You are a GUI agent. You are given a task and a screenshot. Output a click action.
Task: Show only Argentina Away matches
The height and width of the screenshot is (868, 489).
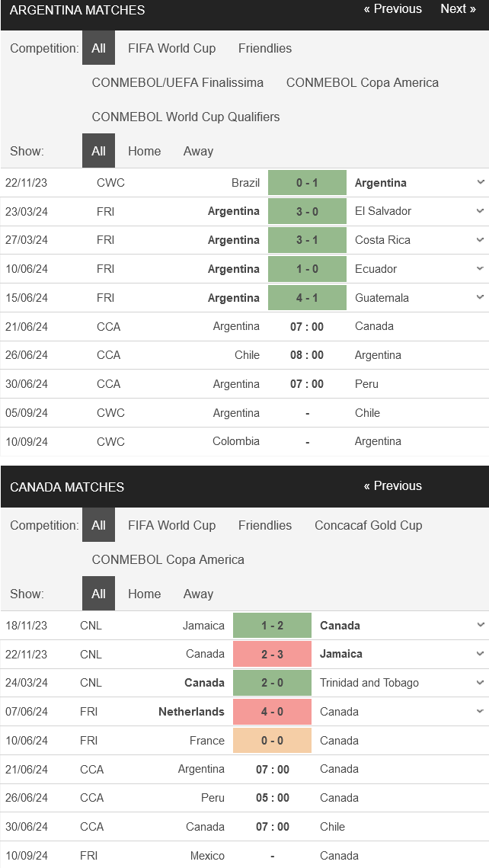pyautogui.click(x=198, y=151)
